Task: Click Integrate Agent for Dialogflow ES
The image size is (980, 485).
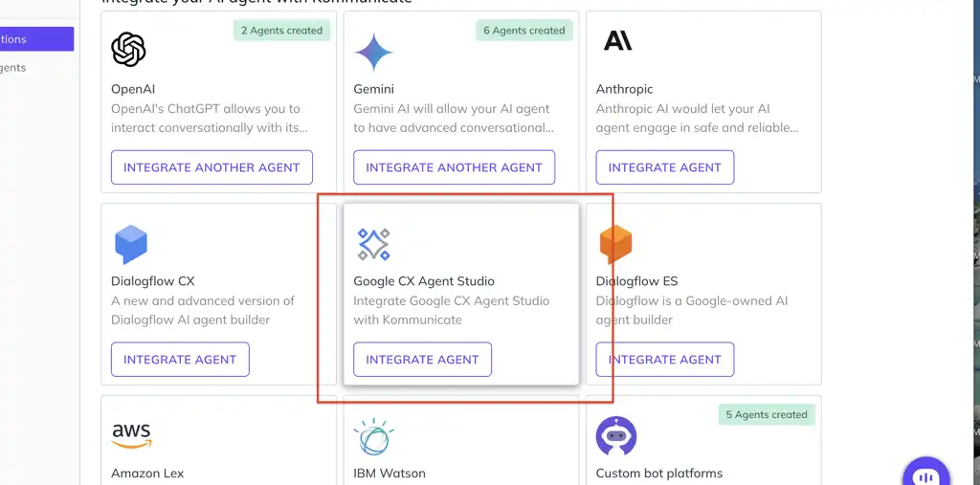Action: 665,360
